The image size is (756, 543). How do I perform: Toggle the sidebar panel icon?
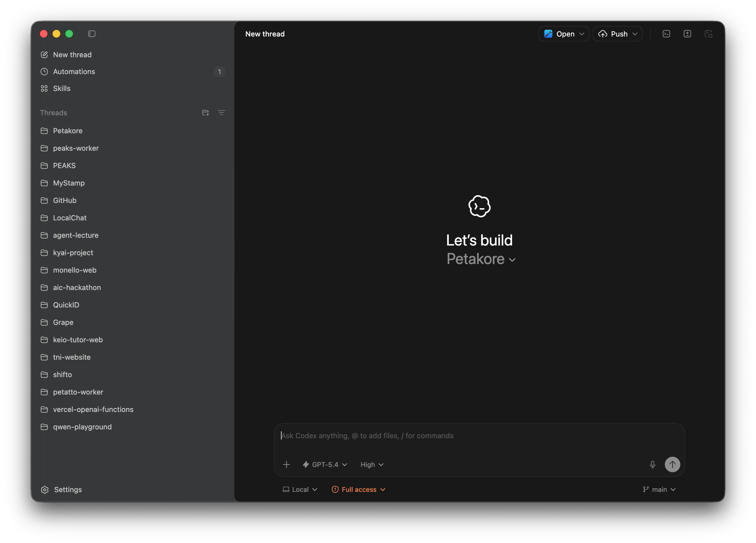click(92, 34)
